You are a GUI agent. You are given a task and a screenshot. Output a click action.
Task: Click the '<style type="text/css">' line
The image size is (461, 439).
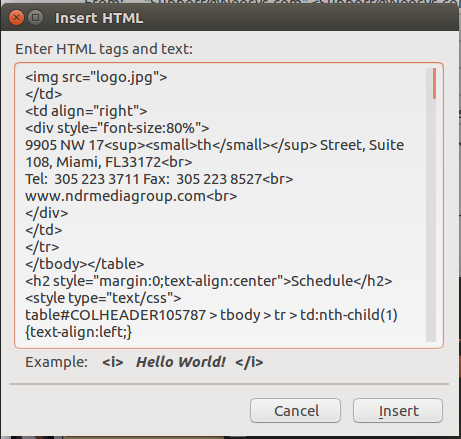[x=103, y=298]
